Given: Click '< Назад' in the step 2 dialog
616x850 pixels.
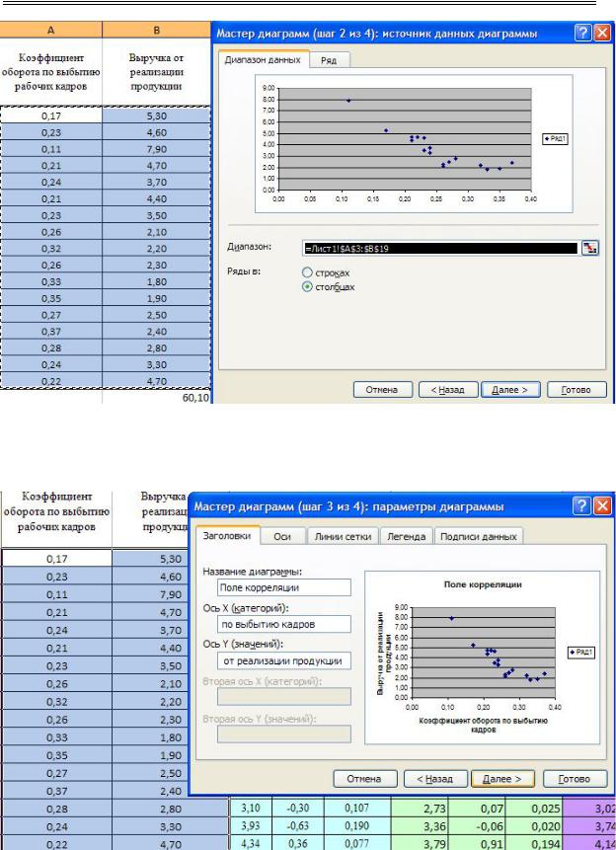Looking at the screenshot, I should (x=448, y=390).
